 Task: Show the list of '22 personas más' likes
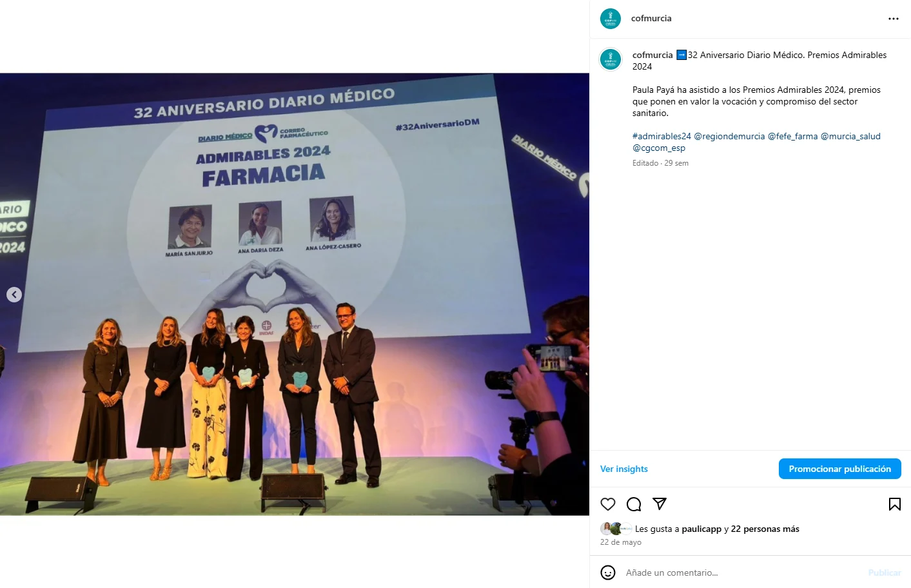765,529
